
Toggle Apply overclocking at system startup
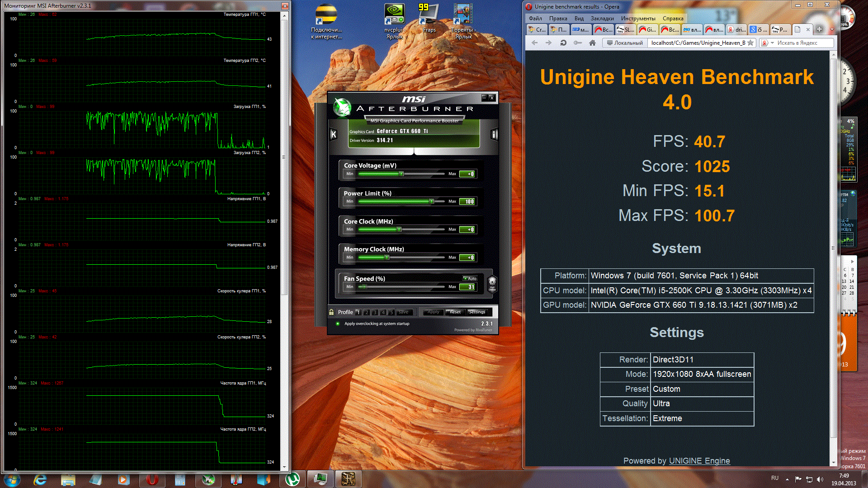point(338,324)
